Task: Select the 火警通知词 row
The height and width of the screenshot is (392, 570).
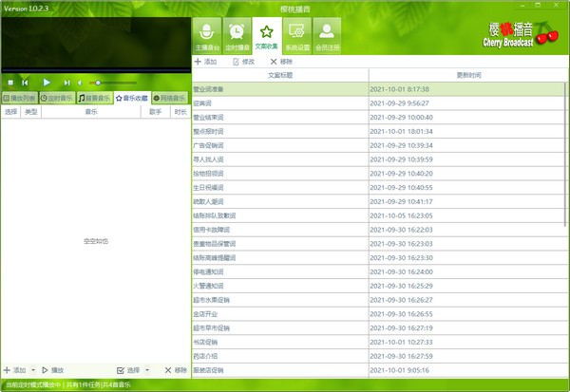Action: click(379, 286)
